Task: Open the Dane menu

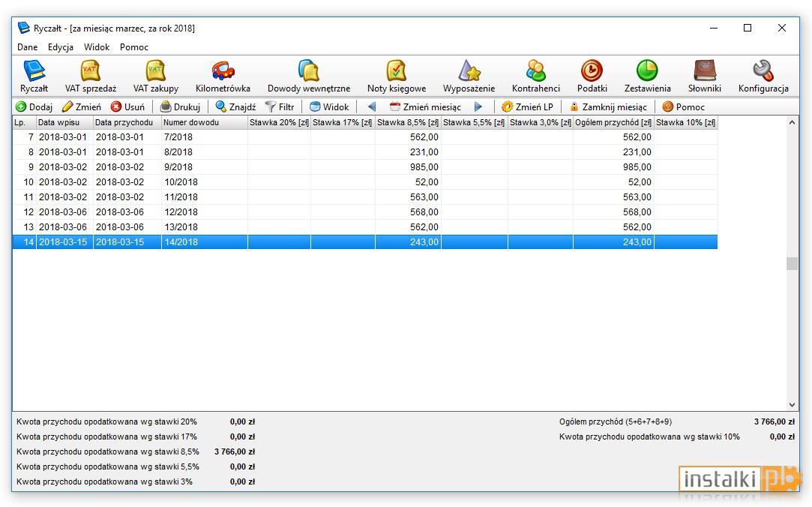Action: click(28, 47)
